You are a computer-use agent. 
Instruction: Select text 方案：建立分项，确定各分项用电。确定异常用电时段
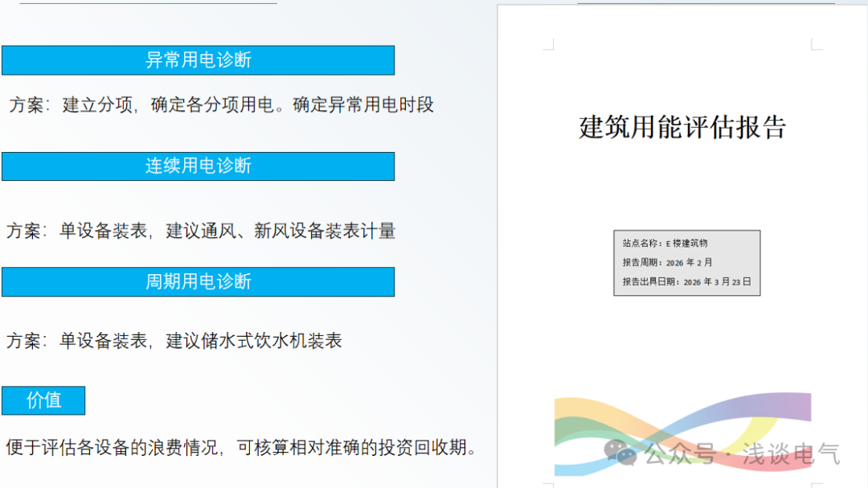(222, 105)
